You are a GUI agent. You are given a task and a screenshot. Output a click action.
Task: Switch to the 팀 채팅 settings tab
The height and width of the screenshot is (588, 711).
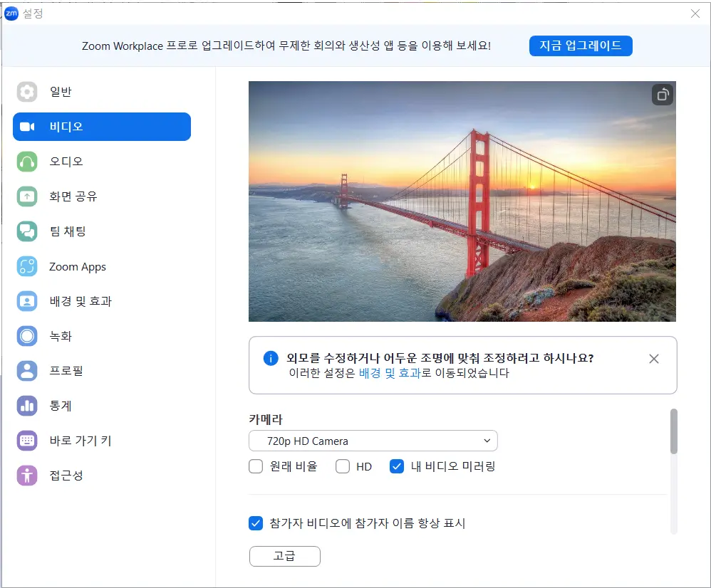[26, 231]
